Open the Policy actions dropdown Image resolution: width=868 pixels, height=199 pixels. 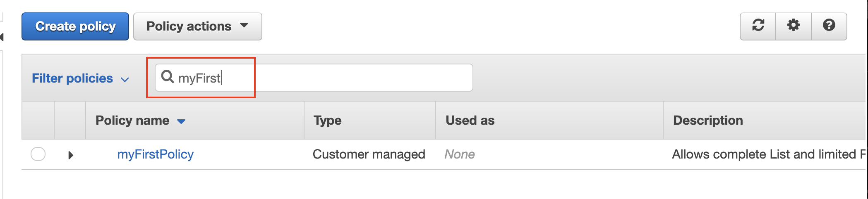198,26
